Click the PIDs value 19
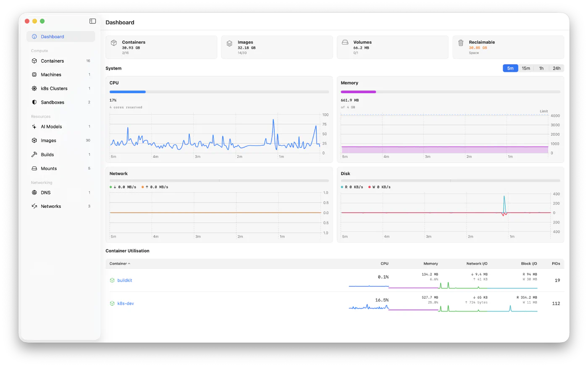This screenshot has width=588, height=367. point(557,280)
